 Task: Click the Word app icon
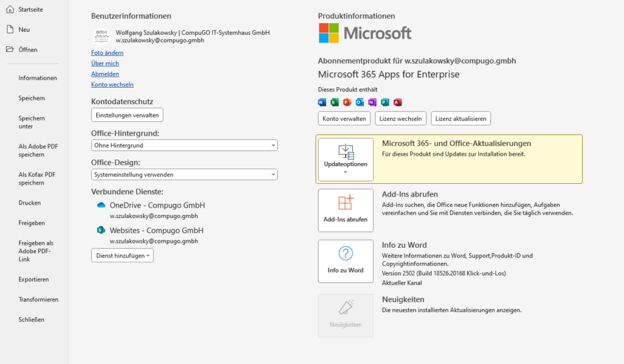pyautogui.click(x=322, y=102)
